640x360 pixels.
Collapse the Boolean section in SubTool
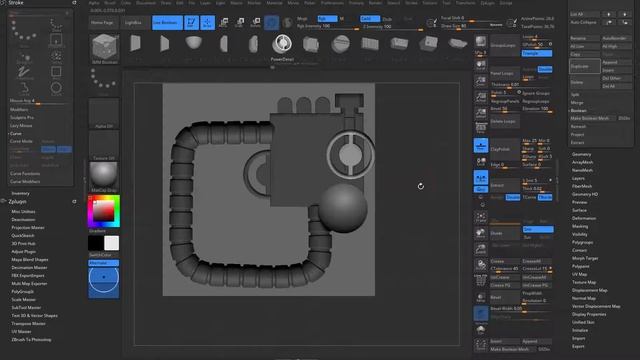[578, 111]
